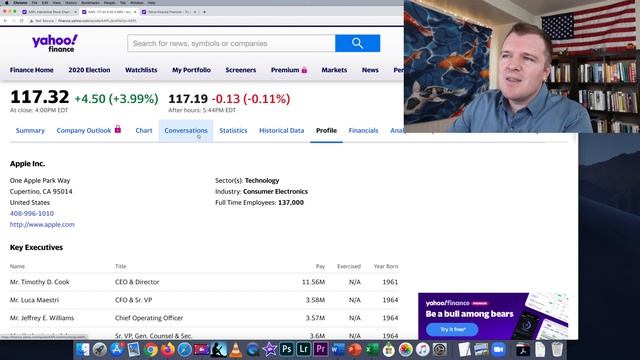Open the Conversations tab
Screen dimensions: 640x360
(x=186, y=131)
